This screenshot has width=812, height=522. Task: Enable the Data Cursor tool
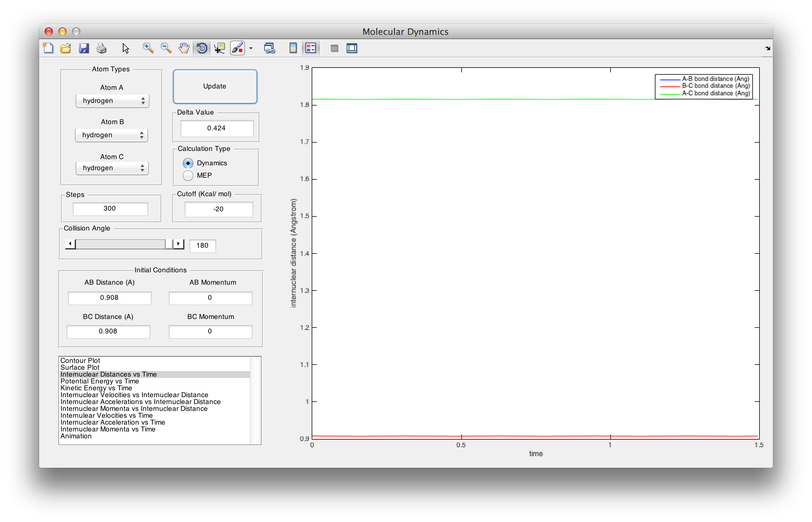pyautogui.click(x=219, y=48)
